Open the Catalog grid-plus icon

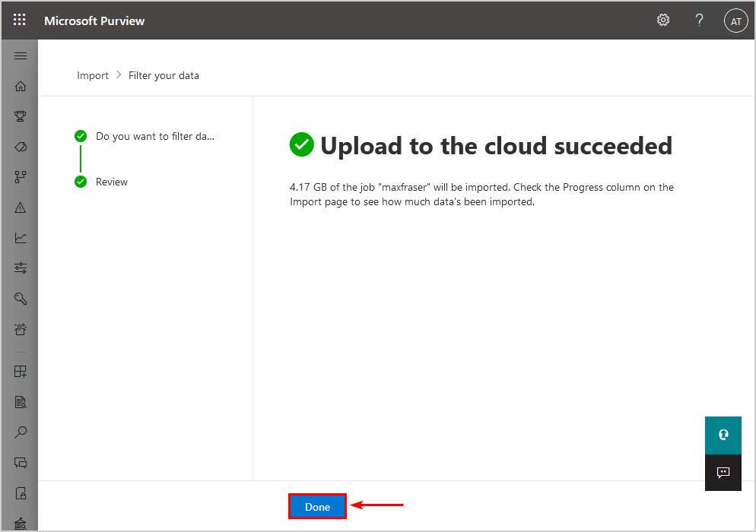[x=21, y=371]
